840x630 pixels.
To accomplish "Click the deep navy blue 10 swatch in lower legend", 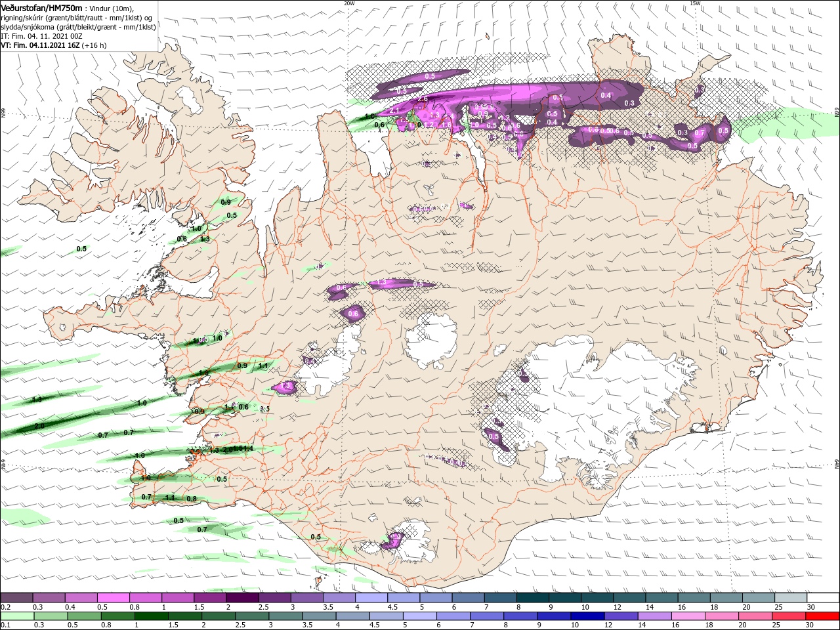I will [x=587, y=616].
